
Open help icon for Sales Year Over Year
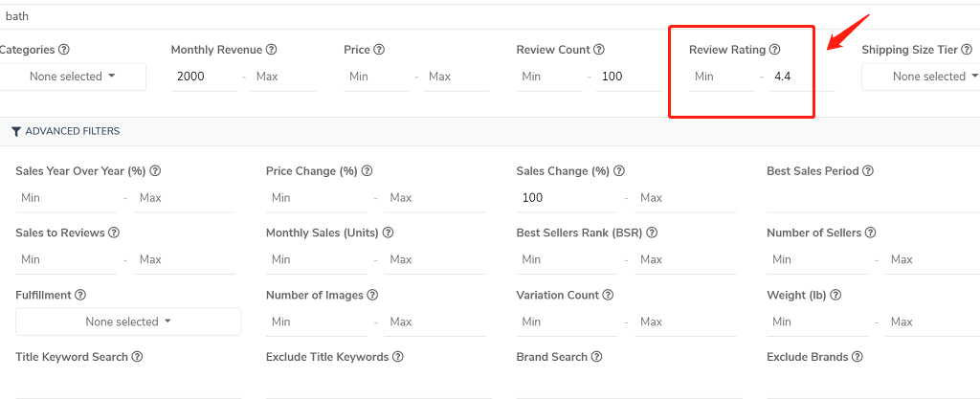(156, 170)
